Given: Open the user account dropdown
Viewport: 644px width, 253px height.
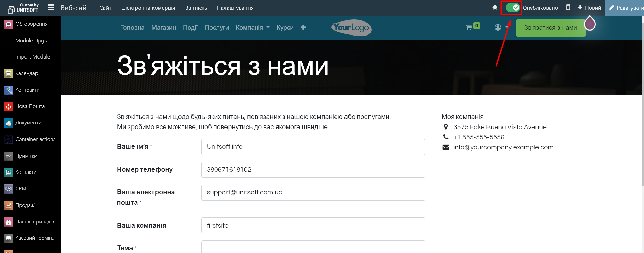Looking at the screenshot, I should (x=501, y=27).
